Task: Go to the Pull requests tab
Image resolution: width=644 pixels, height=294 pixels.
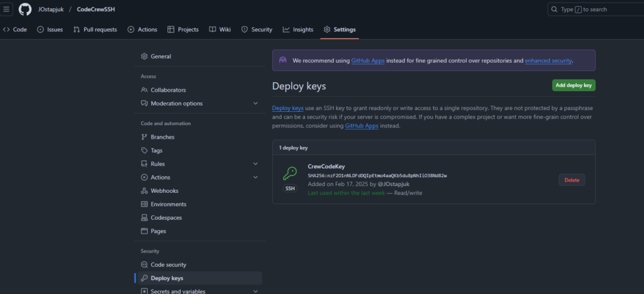Action: tap(96, 30)
